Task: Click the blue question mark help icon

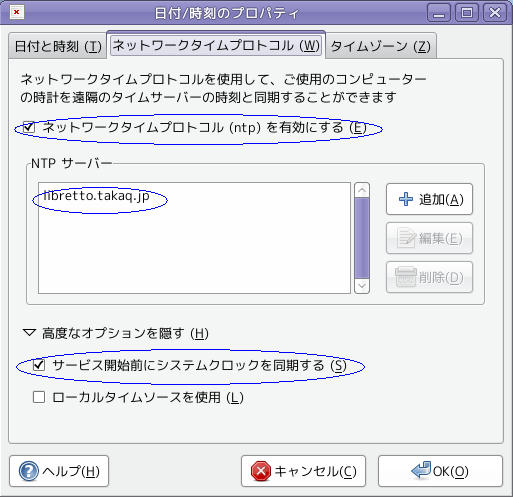Action: (29, 471)
